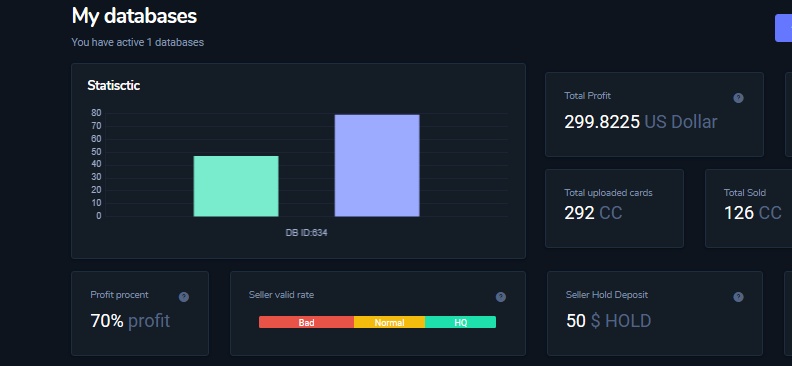Click the Bad segment of valid rate
The height and width of the screenshot is (366, 792).
click(306, 322)
